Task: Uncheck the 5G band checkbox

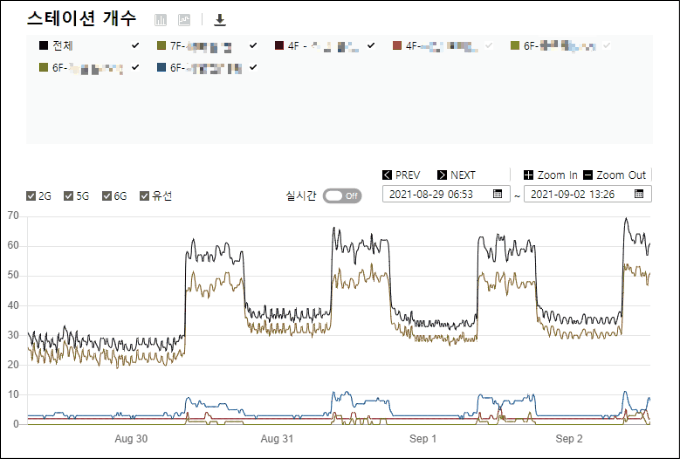Action: point(69,196)
